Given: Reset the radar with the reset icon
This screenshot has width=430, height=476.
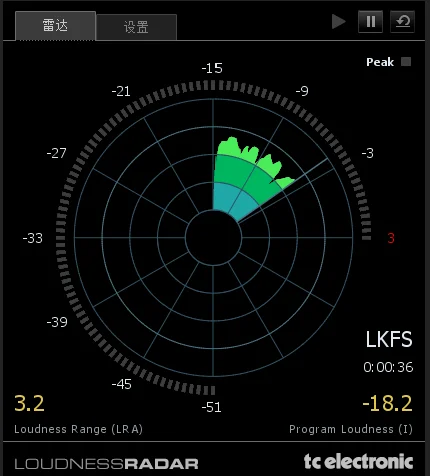Looking at the screenshot, I should (402, 22).
